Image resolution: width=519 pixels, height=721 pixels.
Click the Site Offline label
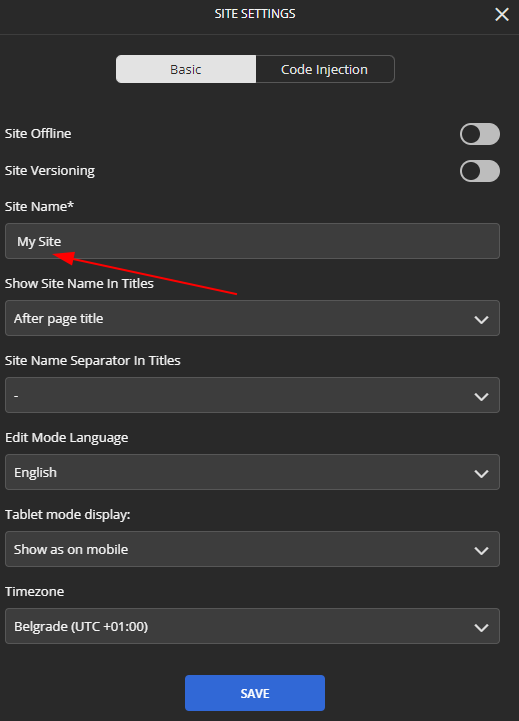38,134
